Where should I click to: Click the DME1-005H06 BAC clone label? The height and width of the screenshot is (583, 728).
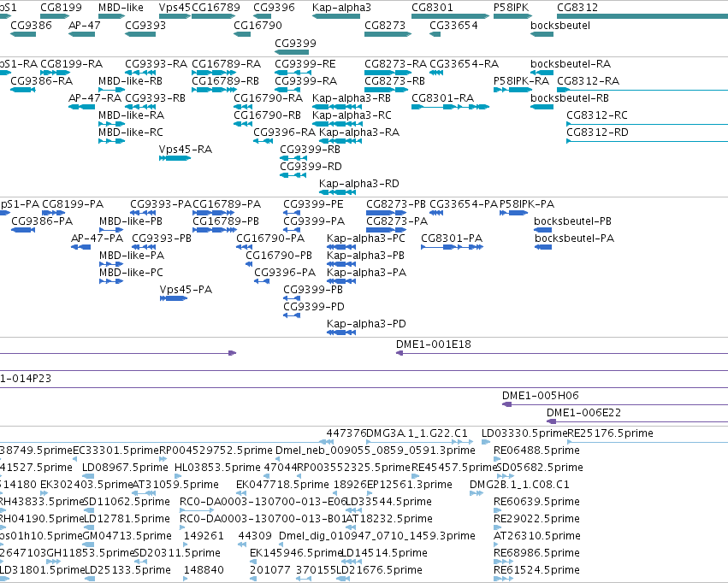[x=541, y=396]
